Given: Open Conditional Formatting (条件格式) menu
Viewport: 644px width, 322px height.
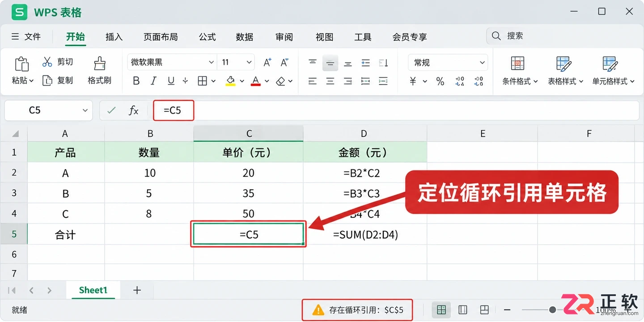Looking at the screenshot, I should (x=520, y=71).
